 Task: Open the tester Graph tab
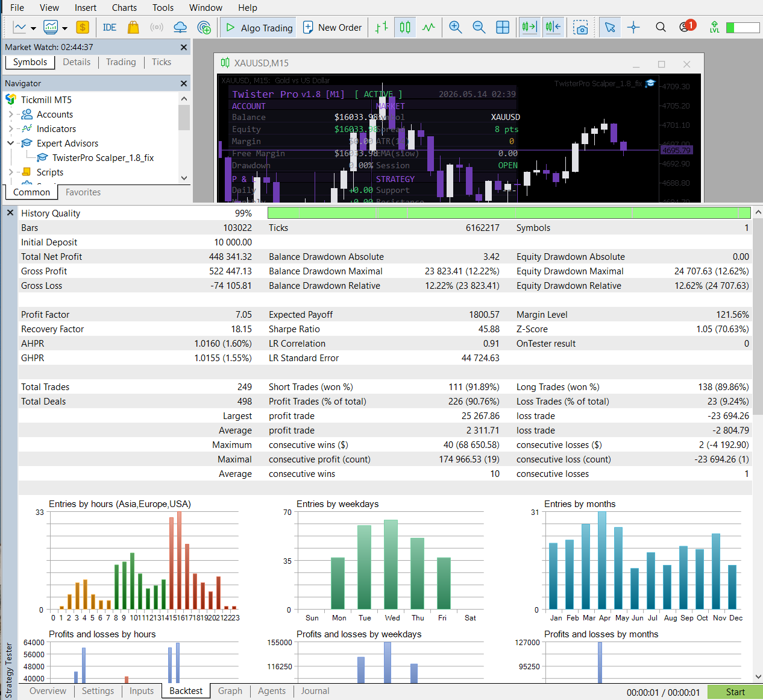(x=230, y=691)
